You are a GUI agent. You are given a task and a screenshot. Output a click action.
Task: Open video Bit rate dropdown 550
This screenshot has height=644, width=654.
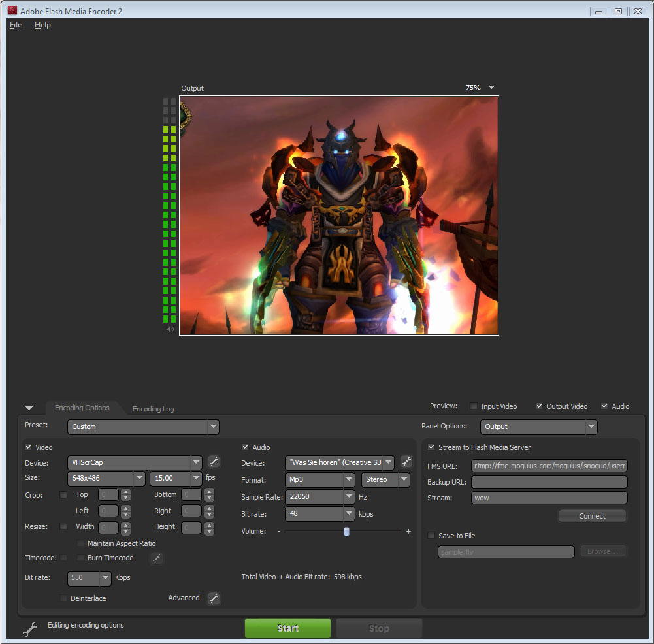pos(90,578)
